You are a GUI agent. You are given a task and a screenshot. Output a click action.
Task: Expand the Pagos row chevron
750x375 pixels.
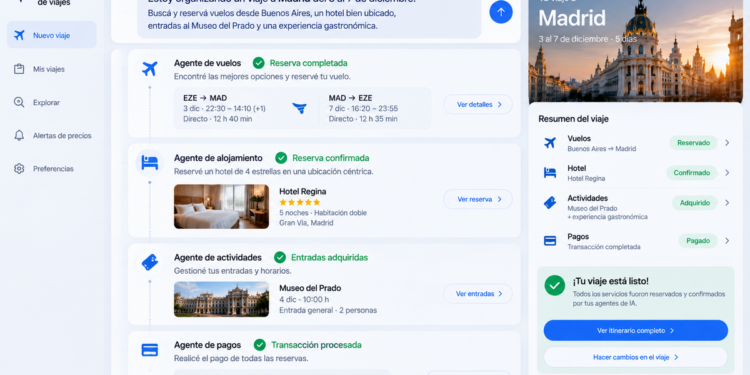tap(727, 241)
